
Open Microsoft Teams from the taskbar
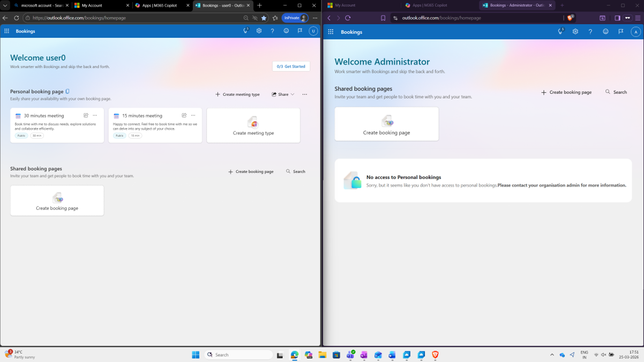click(350, 355)
